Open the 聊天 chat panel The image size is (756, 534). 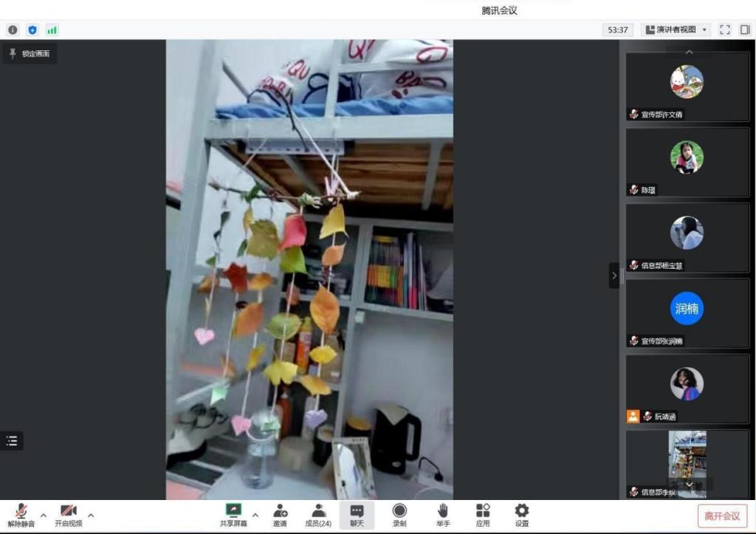point(357,515)
